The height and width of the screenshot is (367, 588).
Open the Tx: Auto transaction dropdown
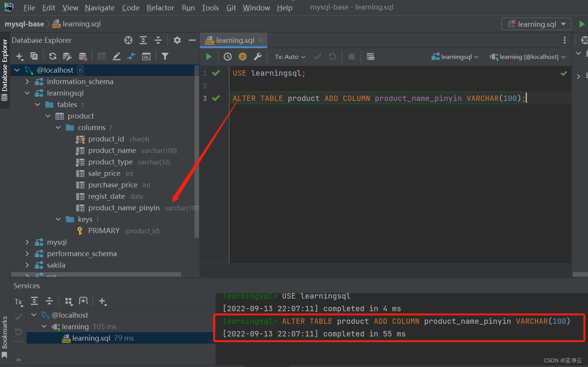pyautogui.click(x=290, y=57)
